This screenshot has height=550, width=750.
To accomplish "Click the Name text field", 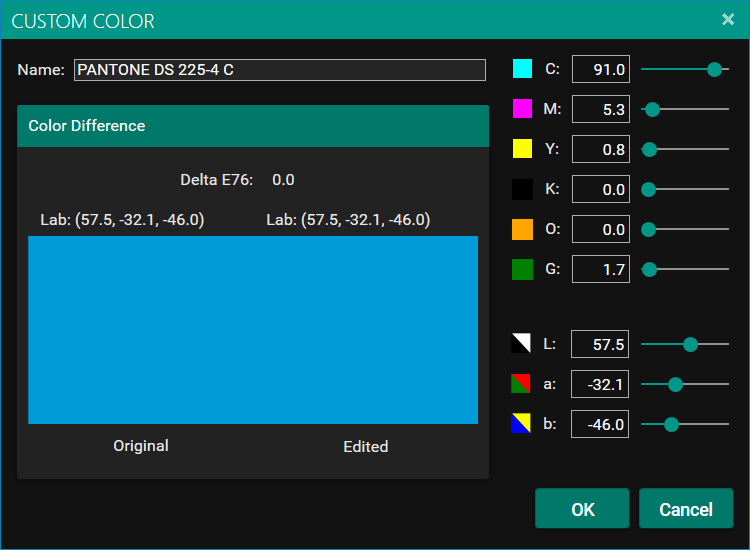I will [x=280, y=70].
